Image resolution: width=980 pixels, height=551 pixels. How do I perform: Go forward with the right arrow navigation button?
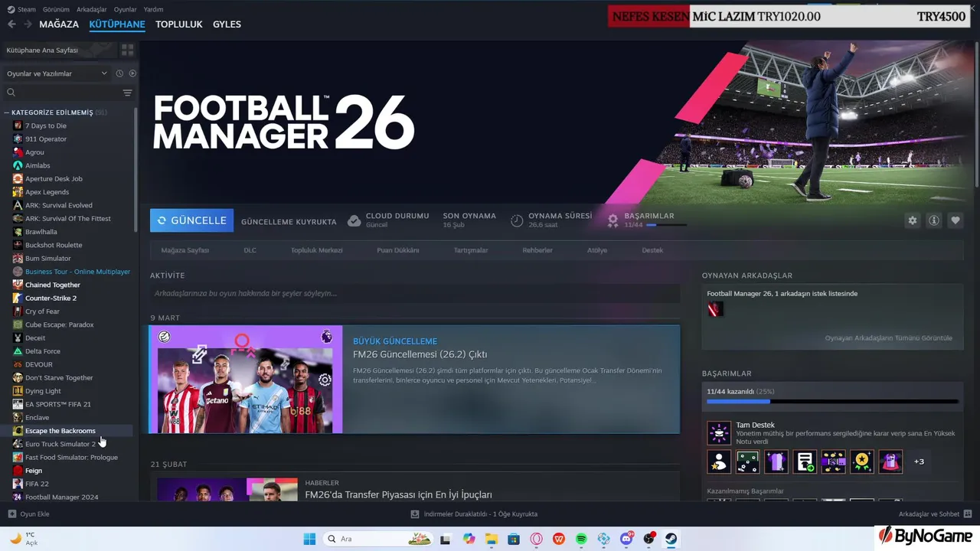click(28, 24)
